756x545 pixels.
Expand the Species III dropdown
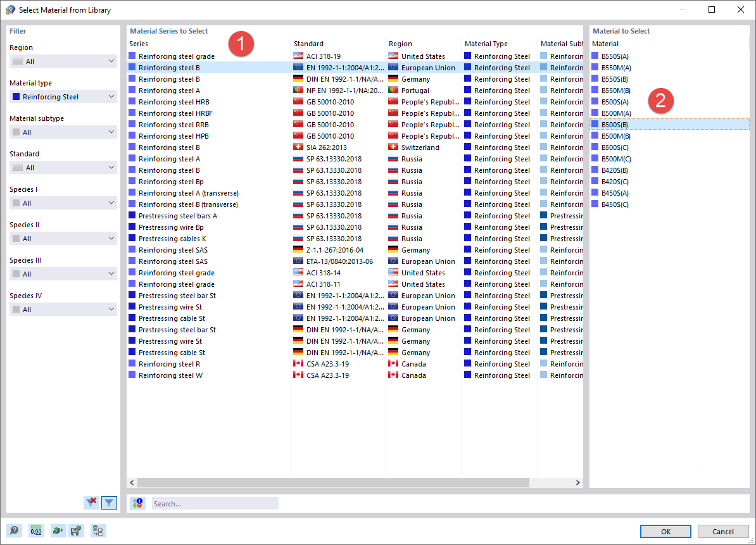tap(63, 273)
